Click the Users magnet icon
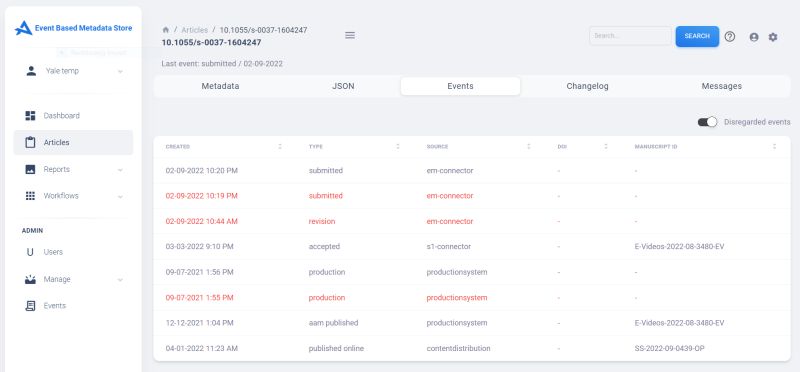Screen dimensions: 800x372 point(30,252)
